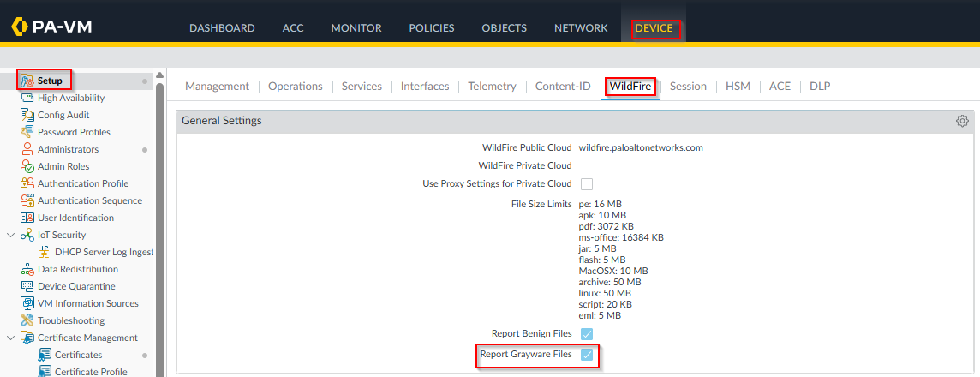
Task: Open Password Profiles in sidebar
Action: pyautogui.click(x=74, y=132)
